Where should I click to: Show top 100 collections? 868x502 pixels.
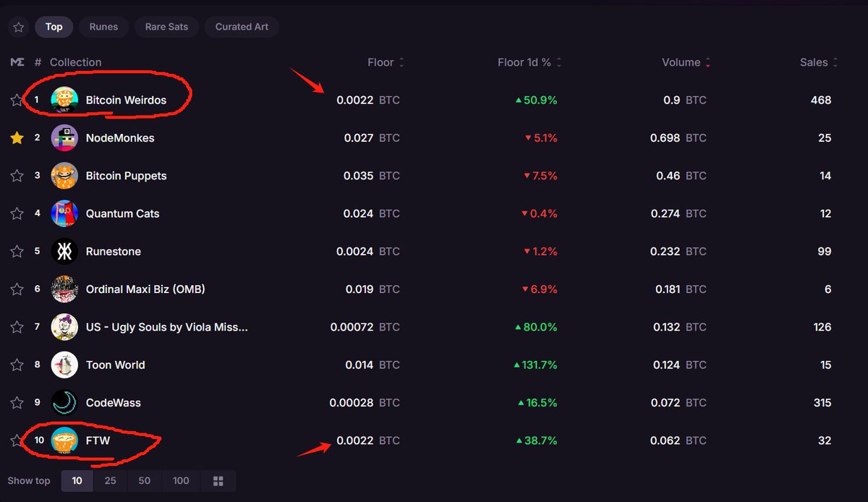pos(181,481)
